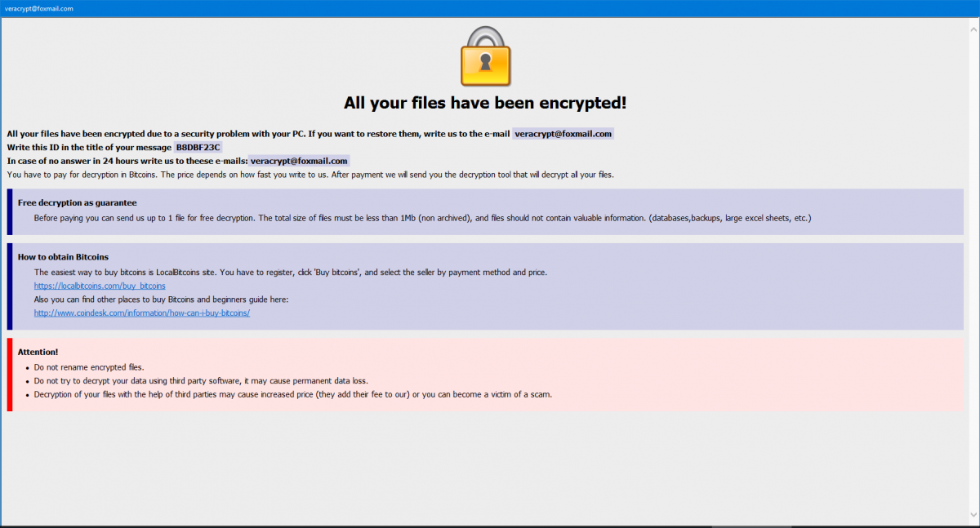Open the coindesk how-can-i-buy-bitcoins link
Image resolution: width=980 pixels, height=528 pixels.
(141, 313)
